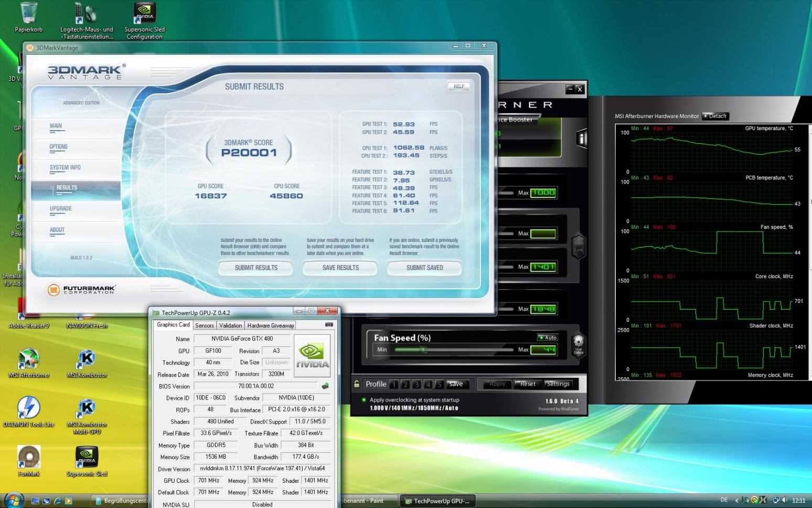
Task: Select Afterburner profile slot 2
Action: click(x=405, y=384)
